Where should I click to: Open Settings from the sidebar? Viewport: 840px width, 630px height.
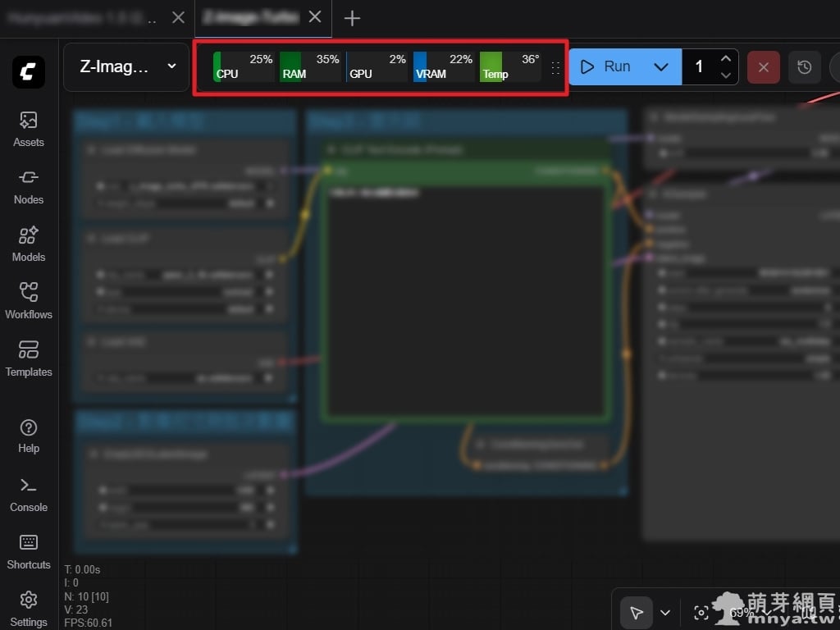click(x=29, y=608)
